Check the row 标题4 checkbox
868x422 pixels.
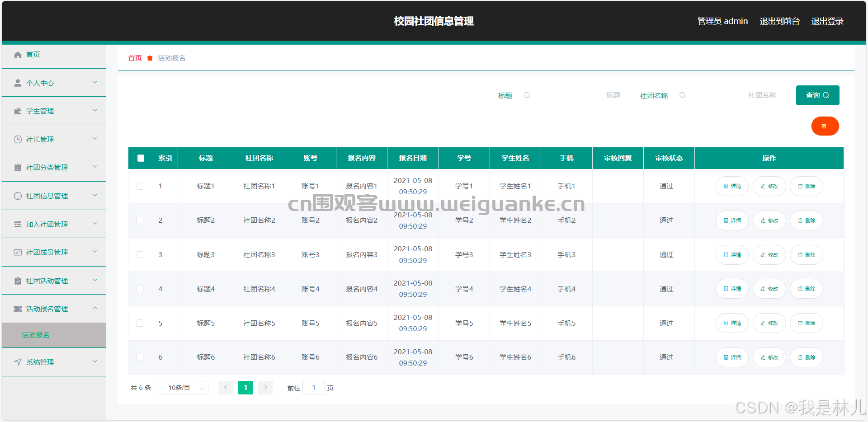[140, 289]
